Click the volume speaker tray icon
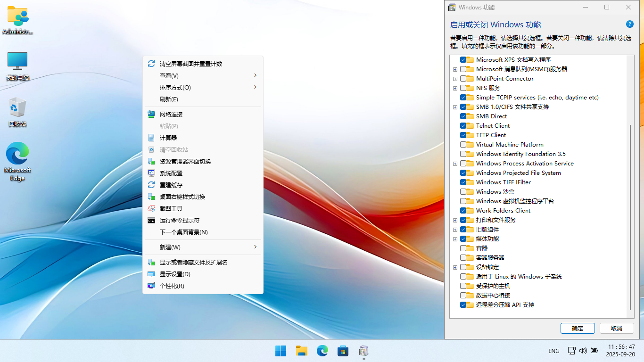The image size is (644, 362). click(583, 351)
